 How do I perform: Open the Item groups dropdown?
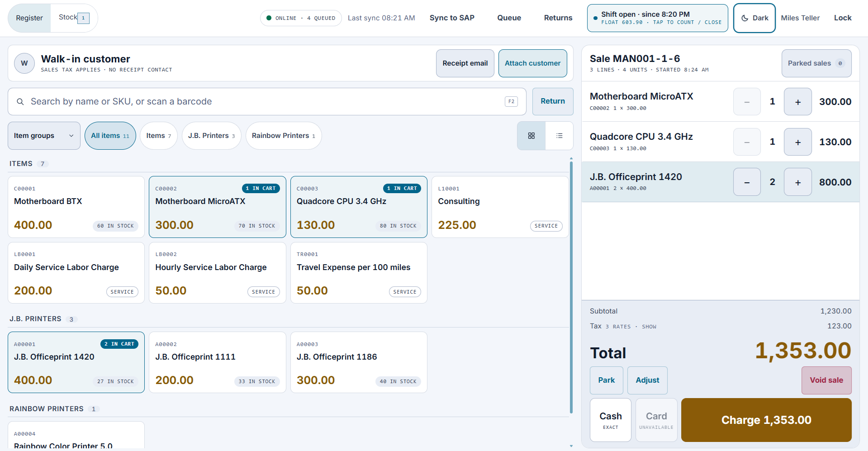click(44, 136)
